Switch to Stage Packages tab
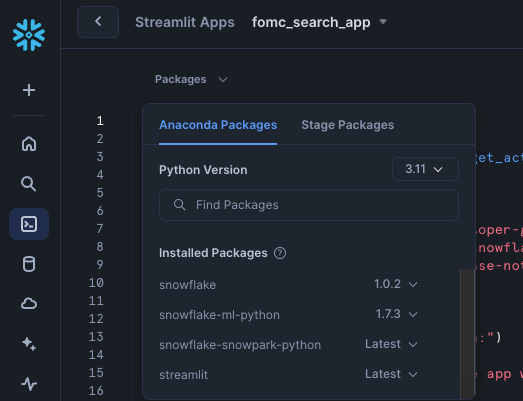Image resolution: width=523 pixels, height=401 pixels. click(x=348, y=125)
